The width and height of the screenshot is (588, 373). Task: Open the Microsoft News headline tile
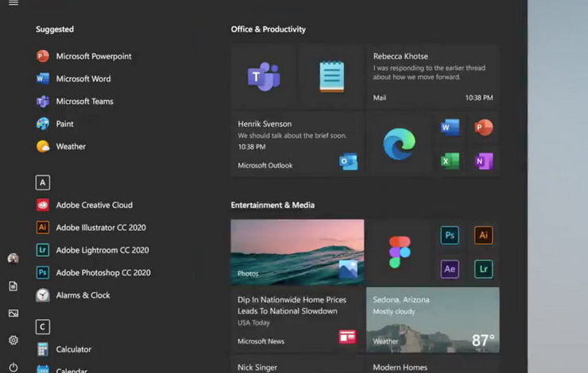297,320
